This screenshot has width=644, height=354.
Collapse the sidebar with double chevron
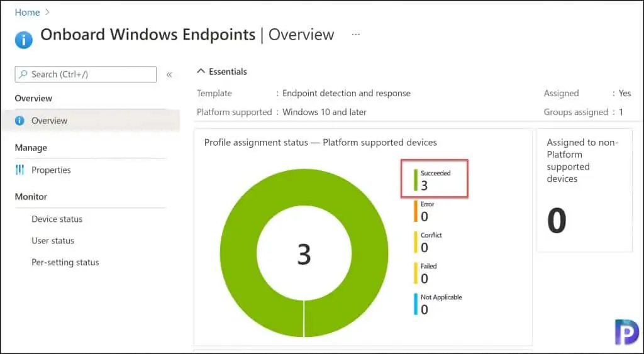[x=169, y=74]
